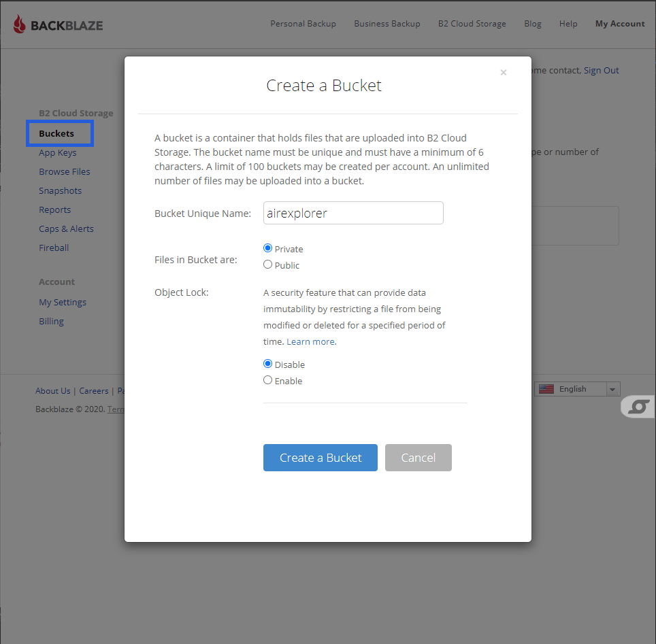
Task: Follow the Learn more link
Action: point(311,341)
